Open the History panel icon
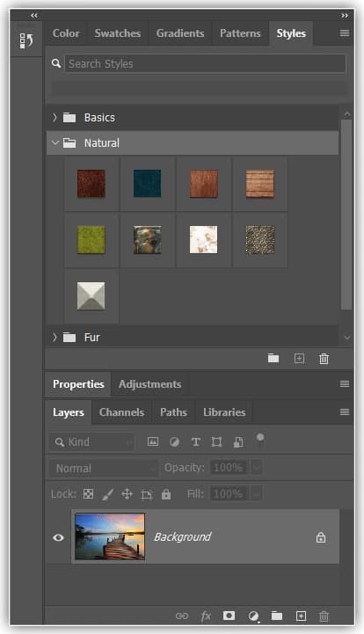Screen dimensions: 364x634 click(x=26, y=40)
